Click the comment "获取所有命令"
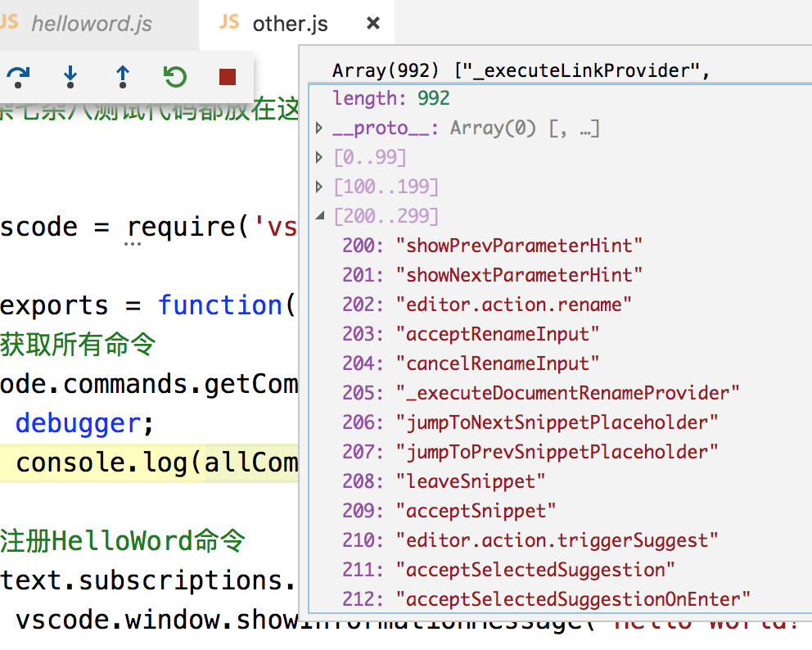The image size is (812, 650). tap(78, 345)
